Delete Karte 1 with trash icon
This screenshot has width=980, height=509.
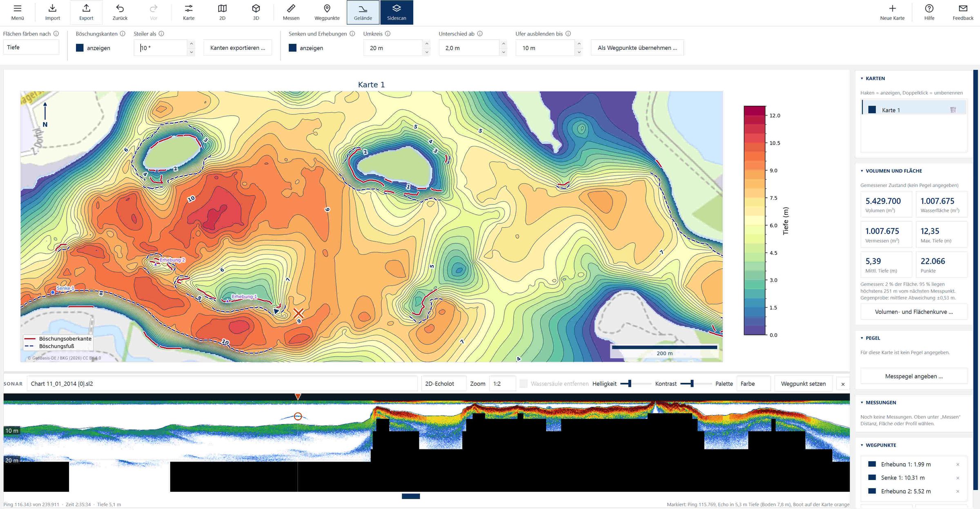(x=953, y=110)
